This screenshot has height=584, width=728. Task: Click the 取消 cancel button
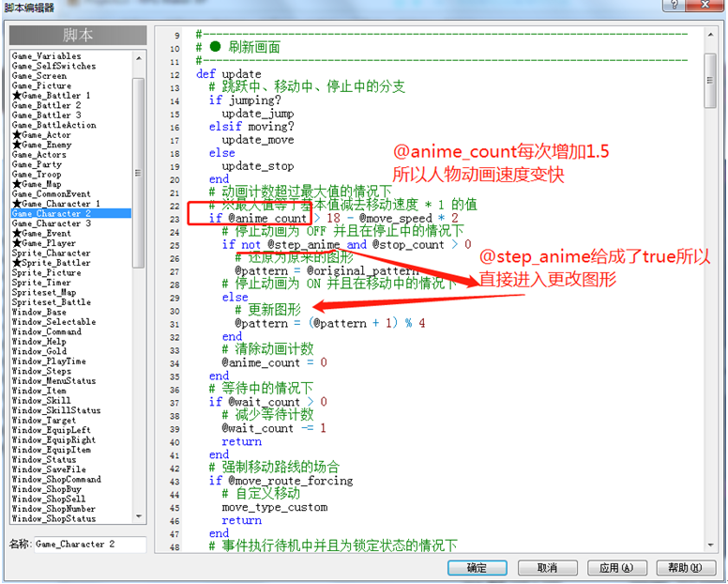pyautogui.click(x=547, y=568)
